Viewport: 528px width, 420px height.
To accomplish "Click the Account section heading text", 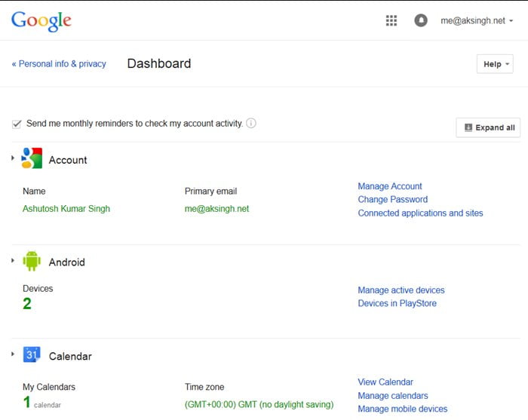I will (x=68, y=160).
